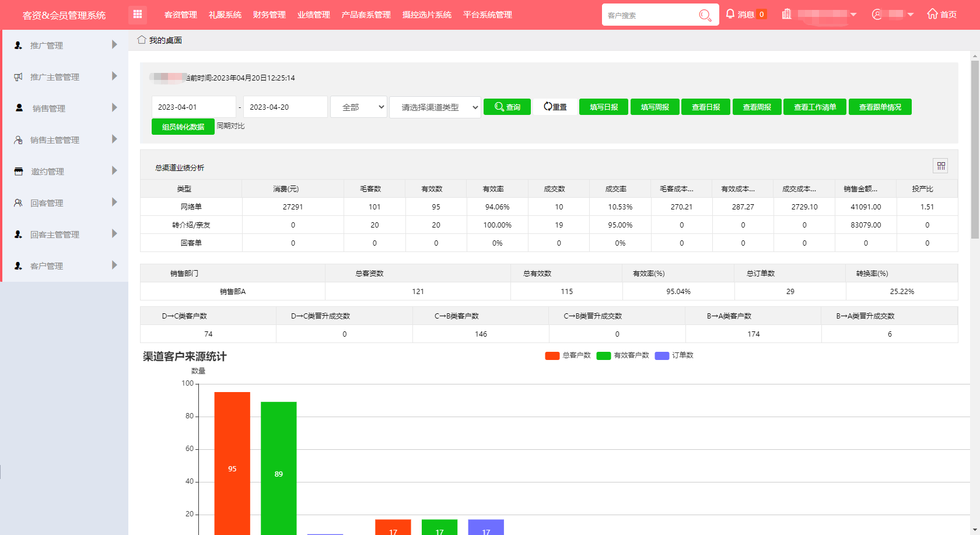Expand the 回客主管管理 sidebar arrow

(114, 233)
